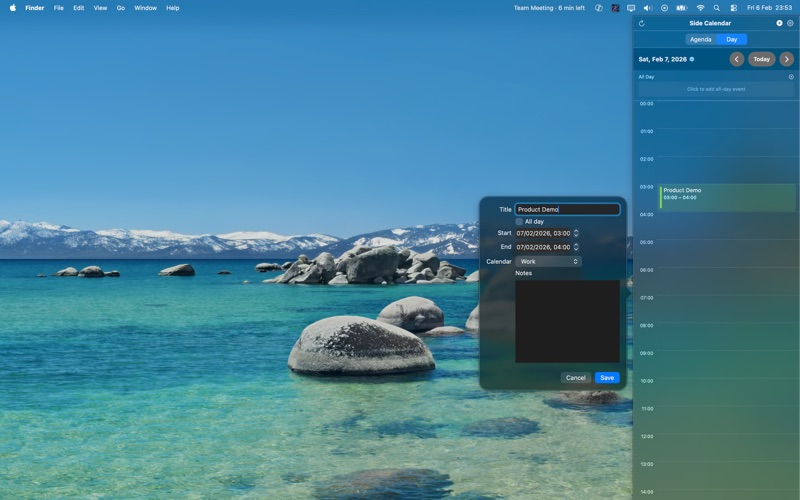Open the Window menu

click(x=145, y=8)
